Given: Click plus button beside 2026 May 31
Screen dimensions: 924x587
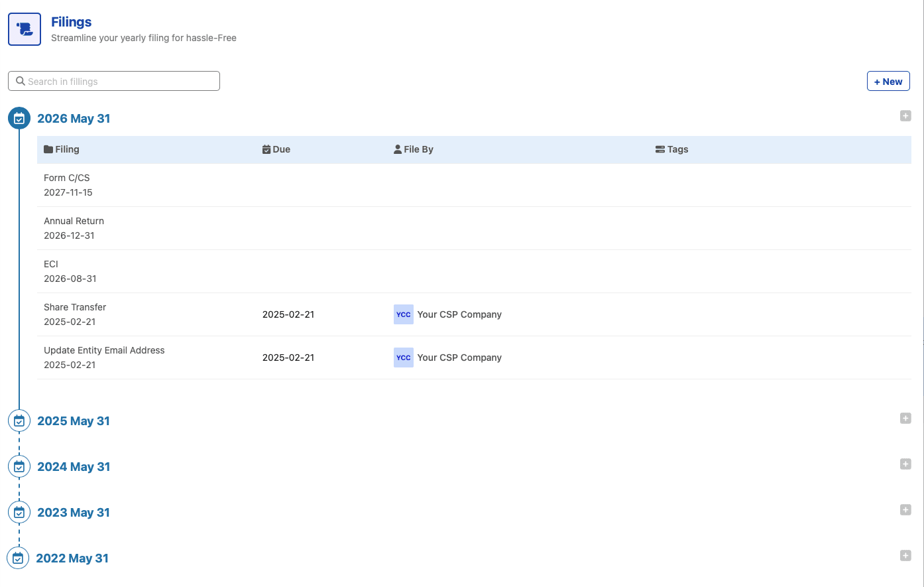Looking at the screenshot, I should [905, 116].
